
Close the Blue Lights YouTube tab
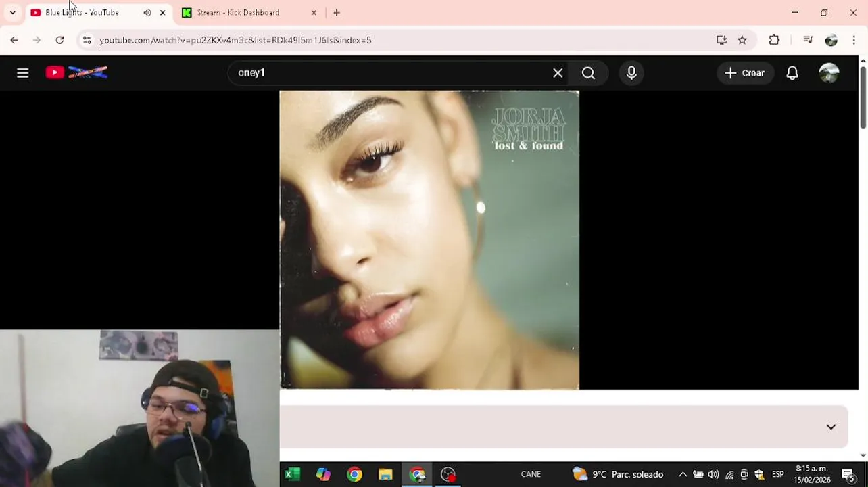162,12
